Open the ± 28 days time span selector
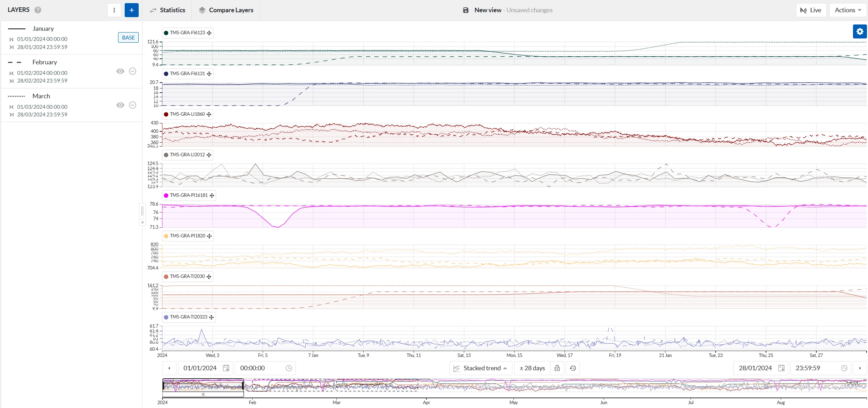This screenshot has width=868, height=408. point(532,368)
